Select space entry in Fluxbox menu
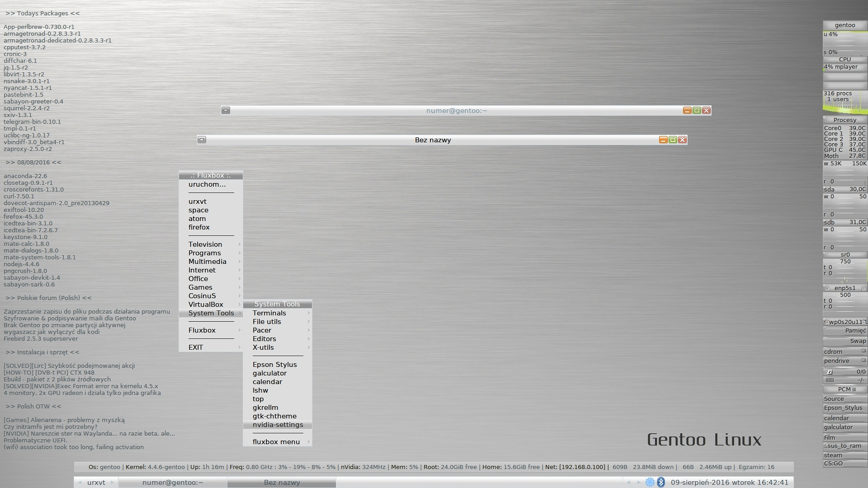The width and height of the screenshot is (868, 488). click(x=211, y=210)
